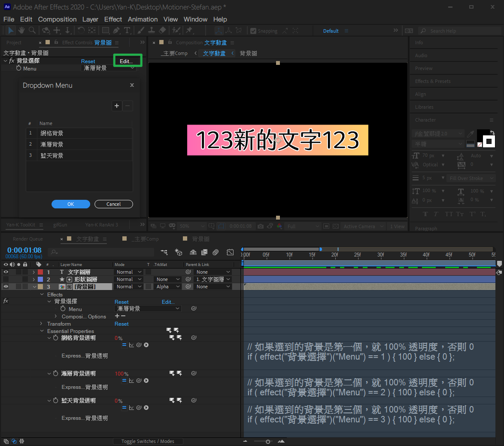This screenshot has height=446, width=504.
Task: Open the Composition menu
Action: coord(57,19)
